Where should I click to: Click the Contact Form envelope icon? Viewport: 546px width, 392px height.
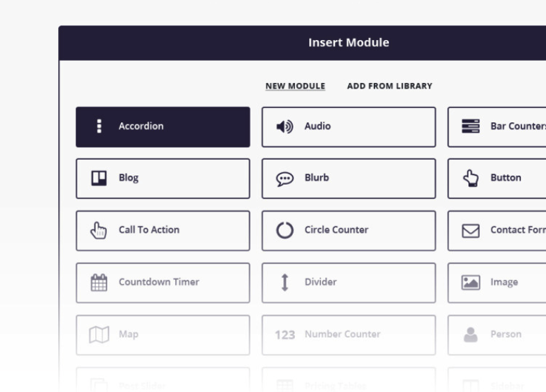tap(471, 230)
